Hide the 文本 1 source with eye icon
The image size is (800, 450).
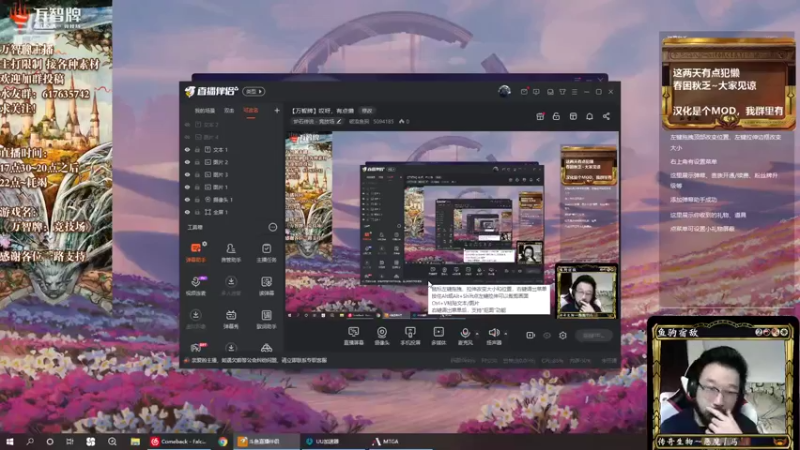pyautogui.click(x=187, y=150)
